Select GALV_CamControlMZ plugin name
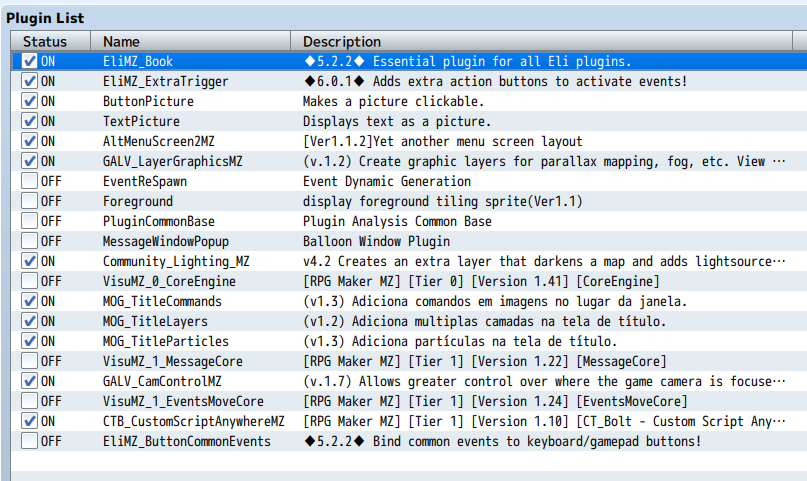Viewport: 807px width, 481px height. (x=162, y=382)
